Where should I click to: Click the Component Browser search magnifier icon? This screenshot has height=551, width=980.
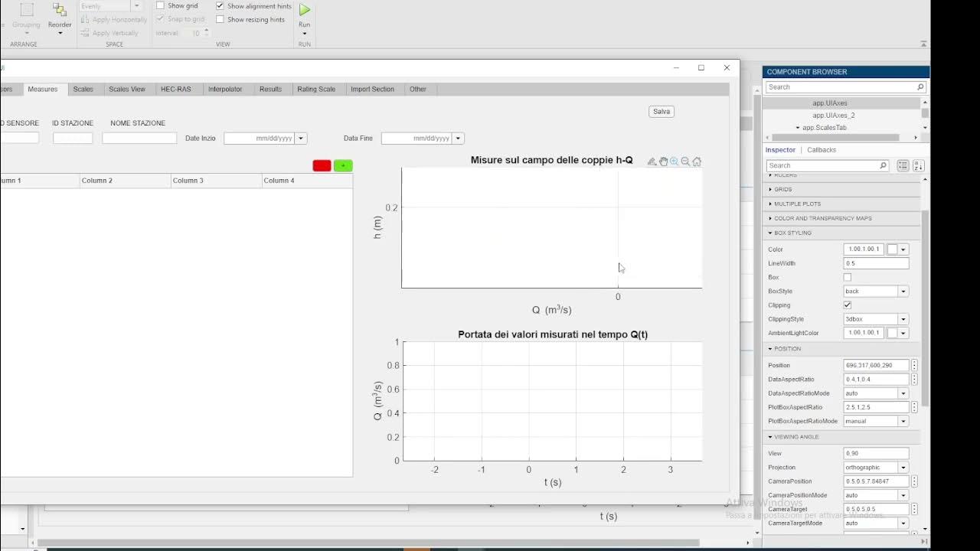point(920,87)
